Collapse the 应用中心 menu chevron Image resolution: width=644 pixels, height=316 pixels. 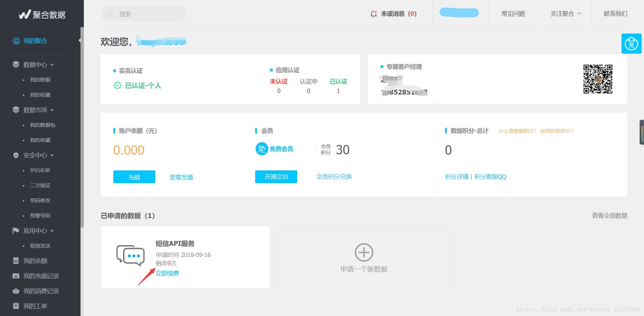(52, 231)
